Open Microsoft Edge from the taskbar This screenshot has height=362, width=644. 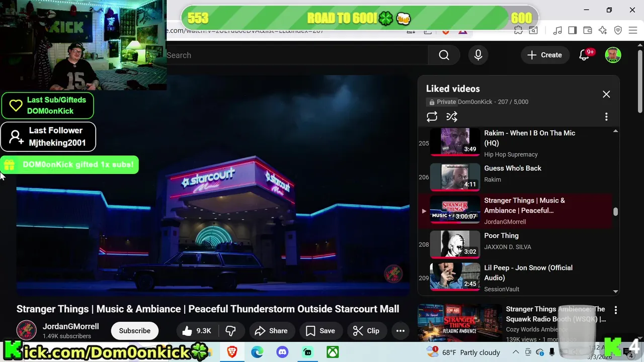click(x=257, y=352)
